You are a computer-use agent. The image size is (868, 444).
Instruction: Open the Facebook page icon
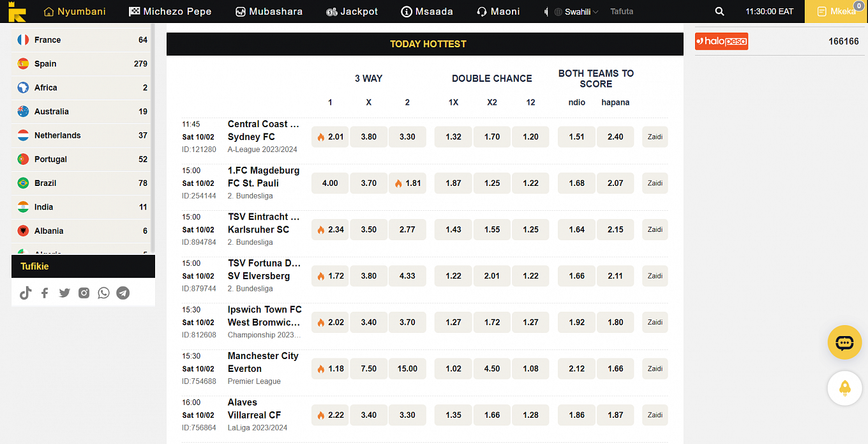(45, 293)
